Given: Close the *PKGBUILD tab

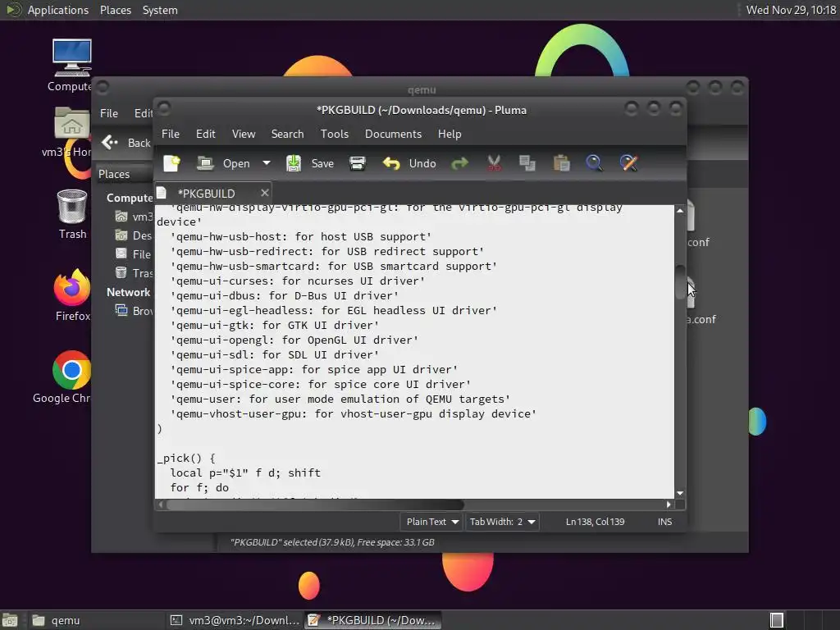Looking at the screenshot, I should point(265,193).
